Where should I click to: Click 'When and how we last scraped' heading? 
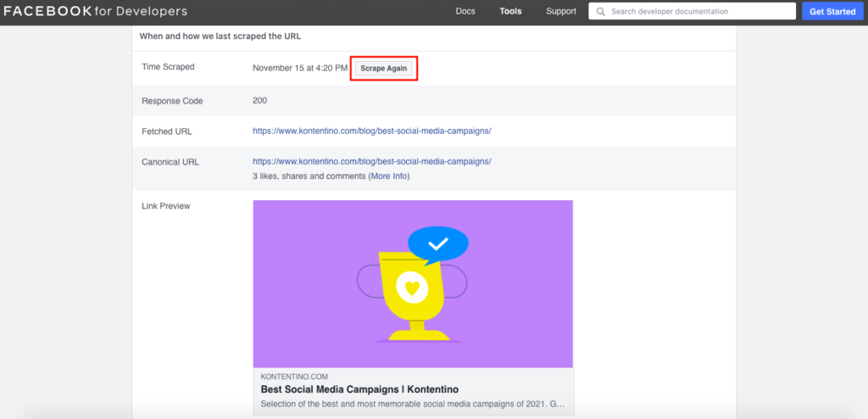pyautogui.click(x=220, y=36)
